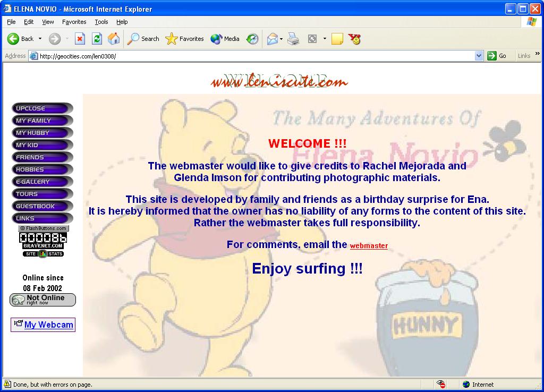Image resolution: width=544 pixels, height=392 pixels.
Task: Print the page with the printer icon
Action: [x=293, y=39]
